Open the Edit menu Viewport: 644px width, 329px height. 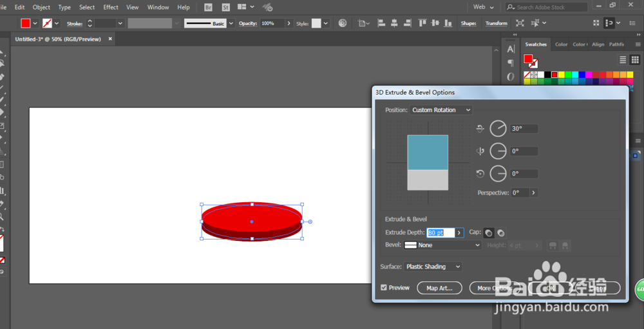[19, 7]
